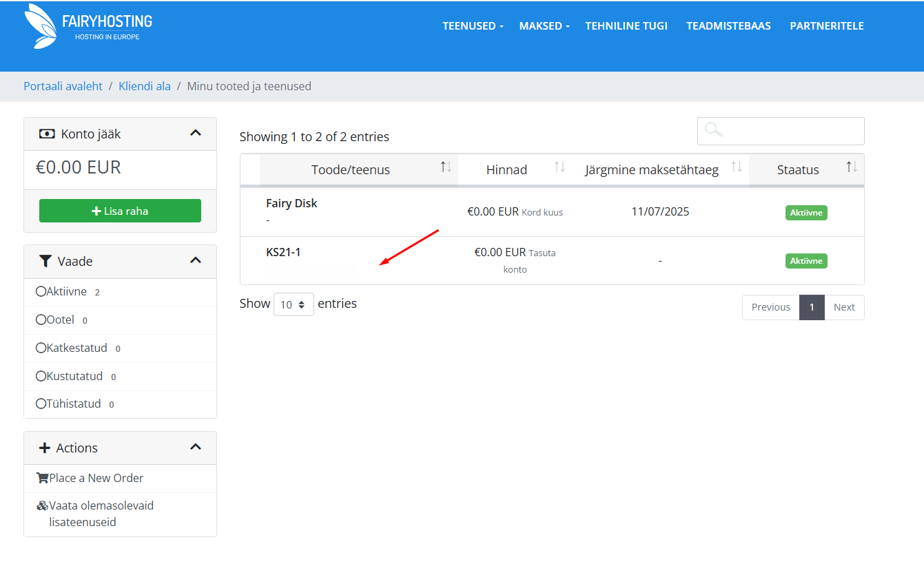The width and height of the screenshot is (924, 564).
Task: Open TEADMISTEBAAS in the navigation
Action: click(x=728, y=26)
